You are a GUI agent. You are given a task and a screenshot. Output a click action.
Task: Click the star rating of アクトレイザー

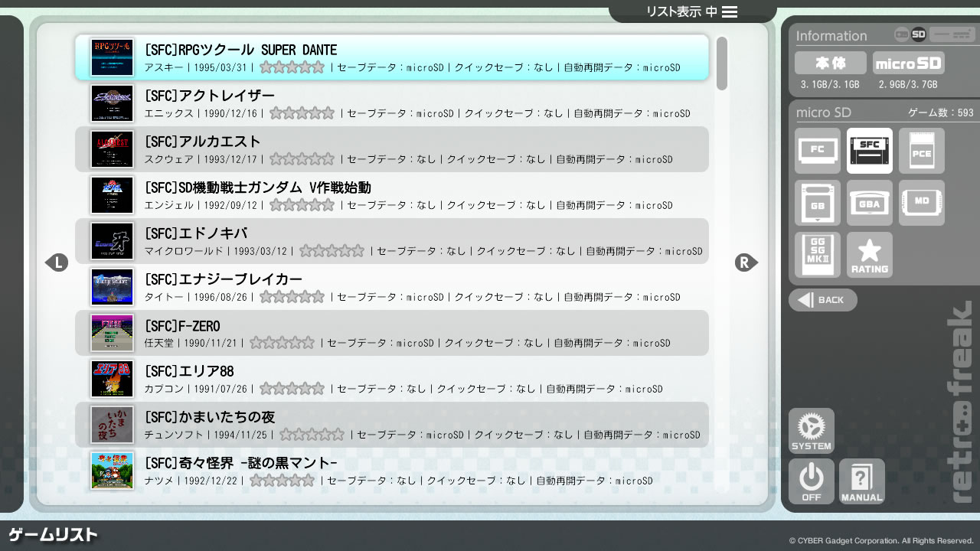pos(302,113)
